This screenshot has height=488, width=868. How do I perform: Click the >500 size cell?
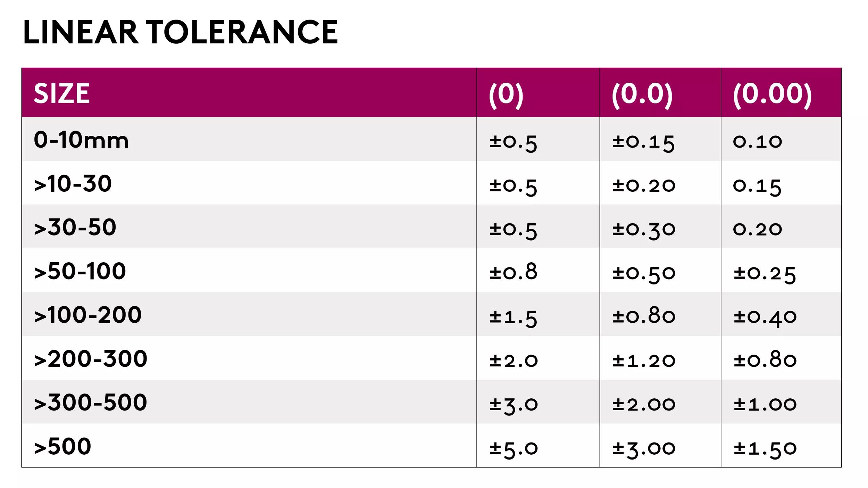pos(62,446)
